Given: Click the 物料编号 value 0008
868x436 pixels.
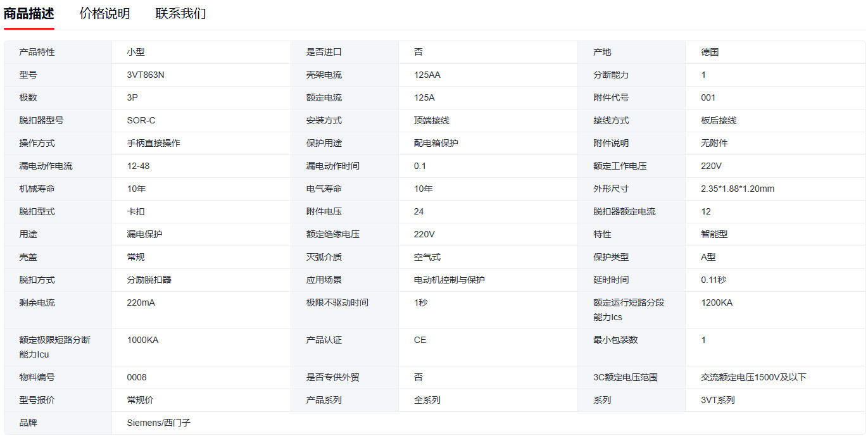Looking at the screenshot, I should pyautogui.click(x=137, y=377).
